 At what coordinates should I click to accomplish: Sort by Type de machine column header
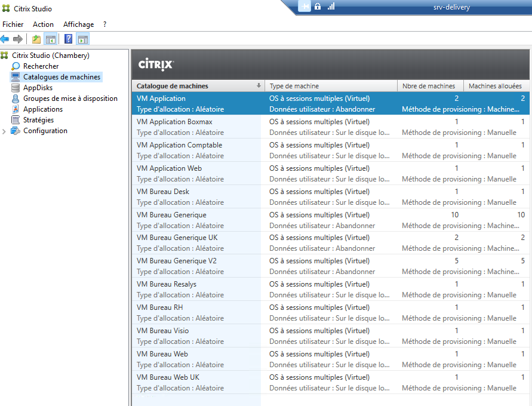[x=331, y=86]
